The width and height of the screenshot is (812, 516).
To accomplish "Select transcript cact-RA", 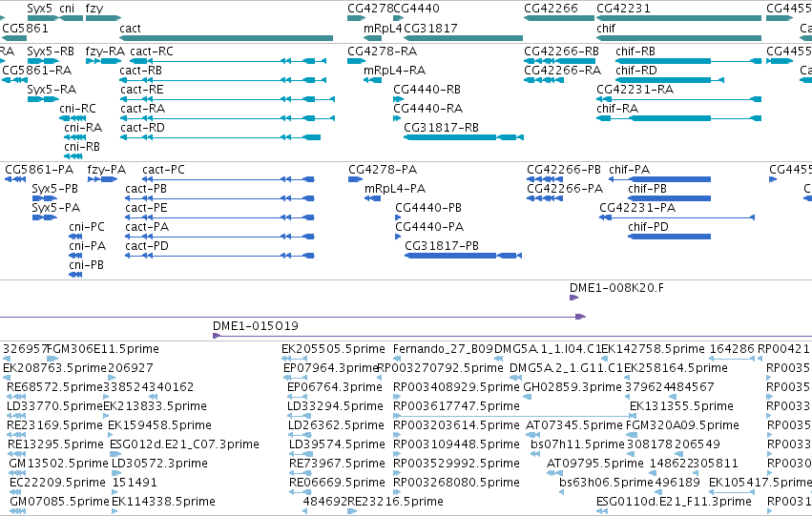I will (x=227, y=118).
